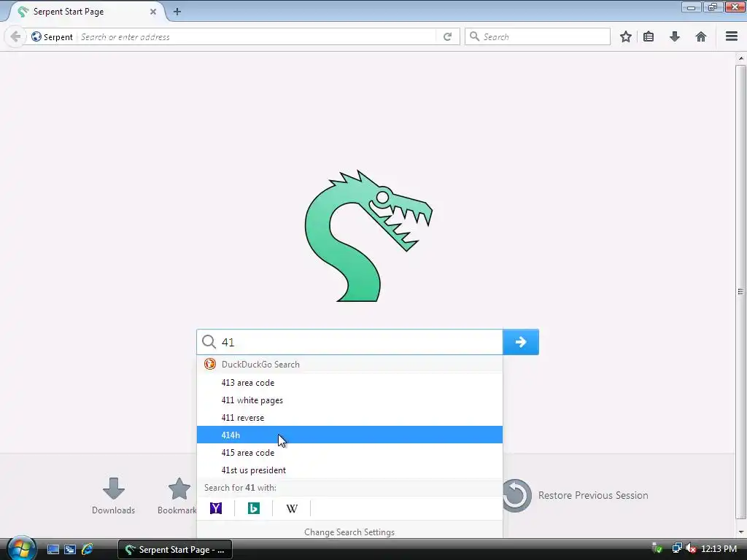
Task: Click the 12:13 PM clock
Action: tap(719, 549)
